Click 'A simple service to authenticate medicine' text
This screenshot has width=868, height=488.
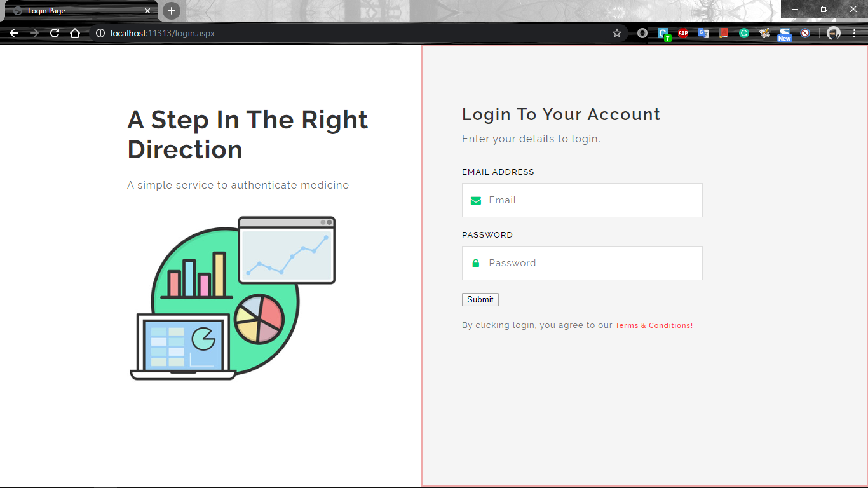tap(238, 186)
